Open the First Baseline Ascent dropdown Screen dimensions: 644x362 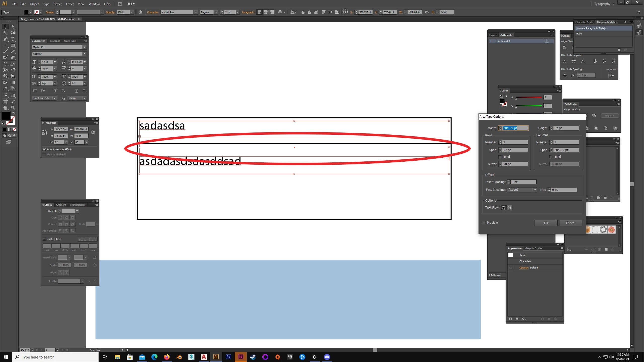pyautogui.click(x=522, y=190)
